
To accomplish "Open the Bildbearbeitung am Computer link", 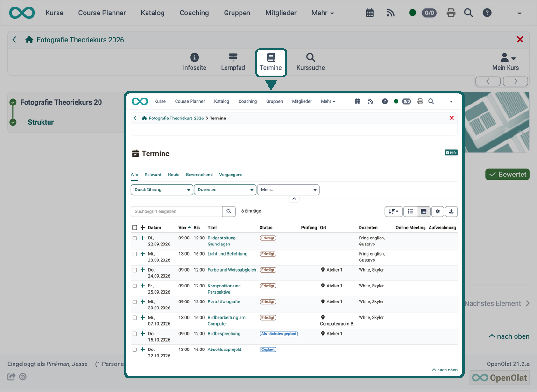I will [226, 321].
